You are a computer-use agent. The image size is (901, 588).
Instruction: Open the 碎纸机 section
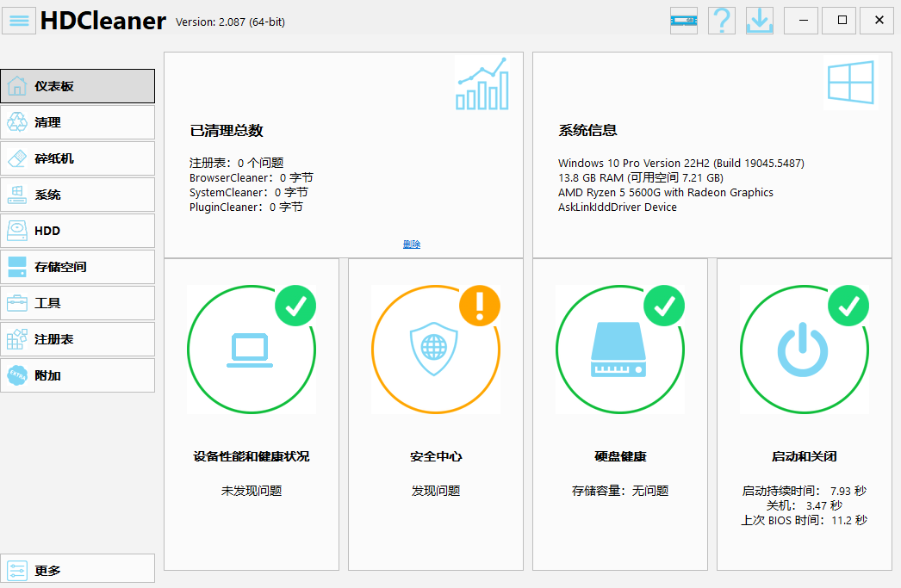(78, 158)
